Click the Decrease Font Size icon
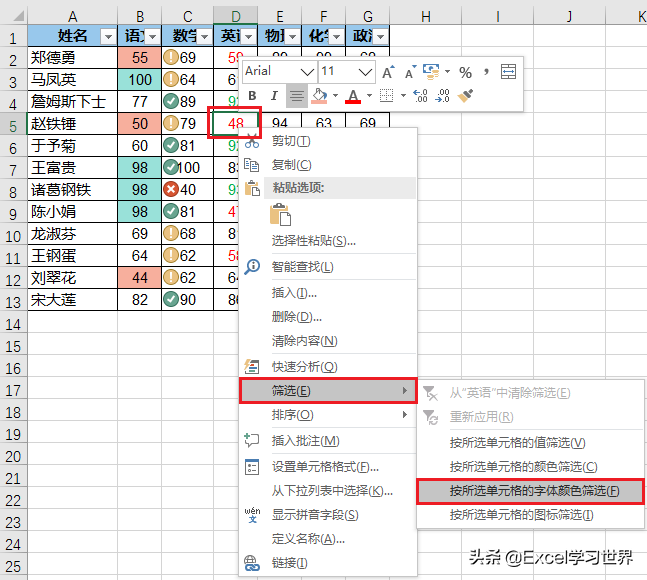 click(x=410, y=72)
